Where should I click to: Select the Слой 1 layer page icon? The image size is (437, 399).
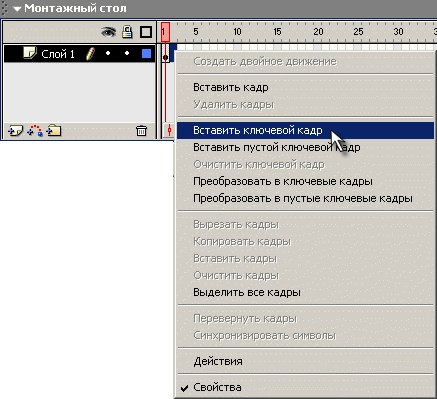(x=30, y=53)
